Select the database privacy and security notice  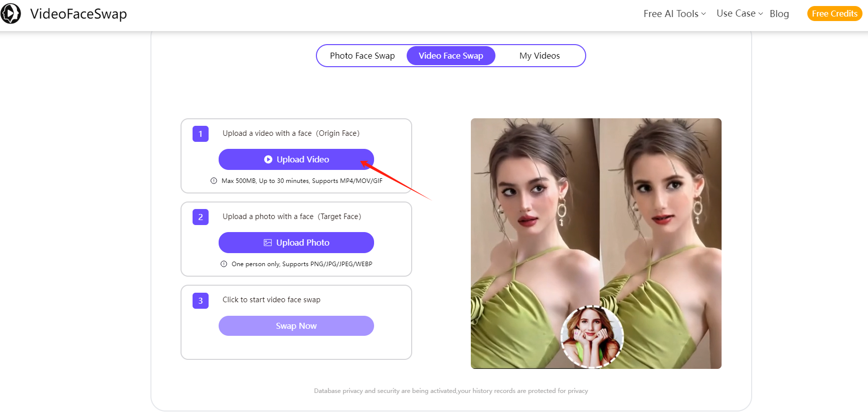pyautogui.click(x=451, y=391)
